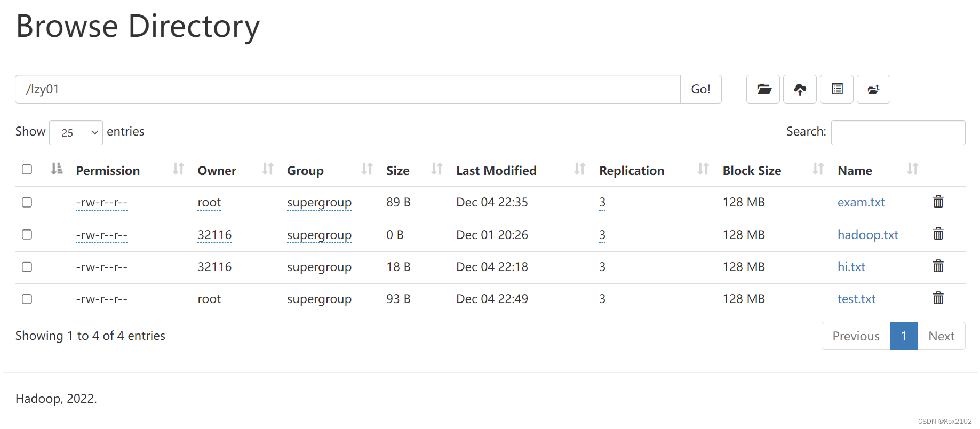Go to Next page
The width and height of the screenshot is (980, 429).
tap(941, 336)
